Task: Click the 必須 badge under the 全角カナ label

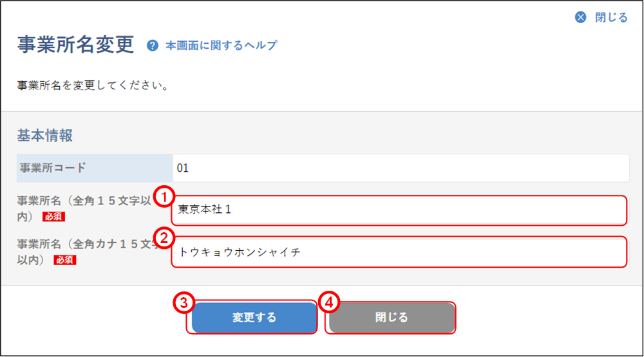Action: 65,260
